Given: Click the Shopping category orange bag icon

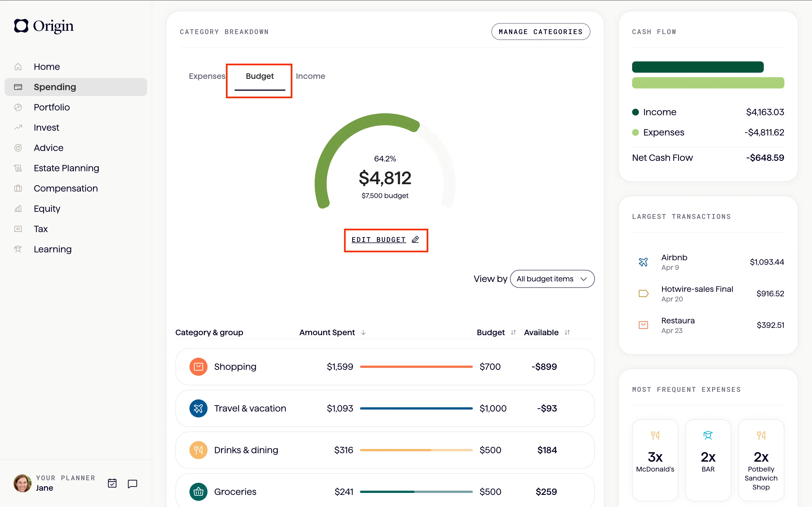Looking at the screenshot, I should [198, 366].
